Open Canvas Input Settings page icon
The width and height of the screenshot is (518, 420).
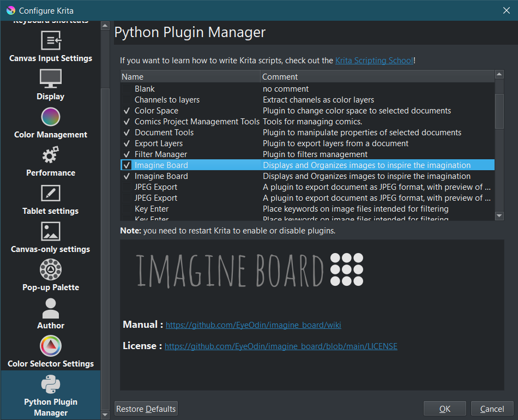pos(51,40)
